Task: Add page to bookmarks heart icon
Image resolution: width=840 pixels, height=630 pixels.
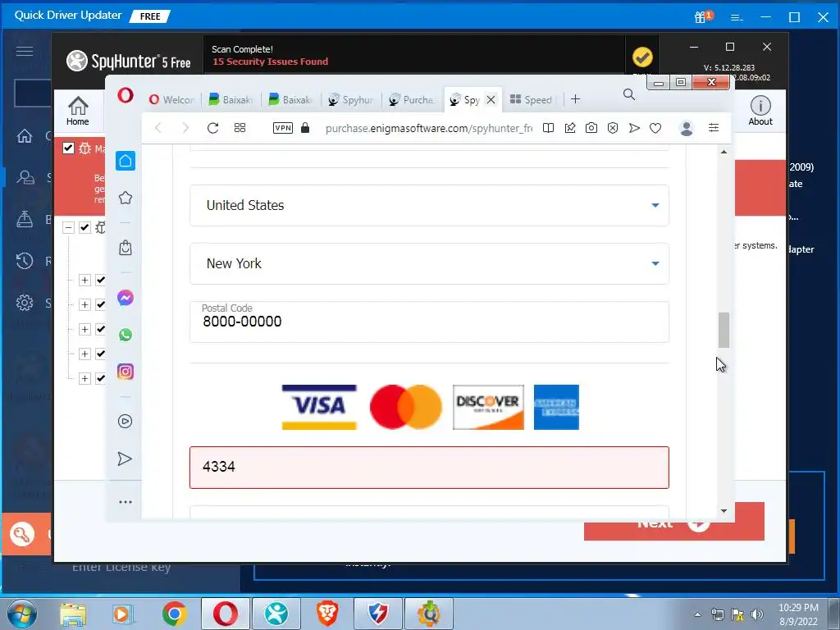Action: [x=655, y=128]
